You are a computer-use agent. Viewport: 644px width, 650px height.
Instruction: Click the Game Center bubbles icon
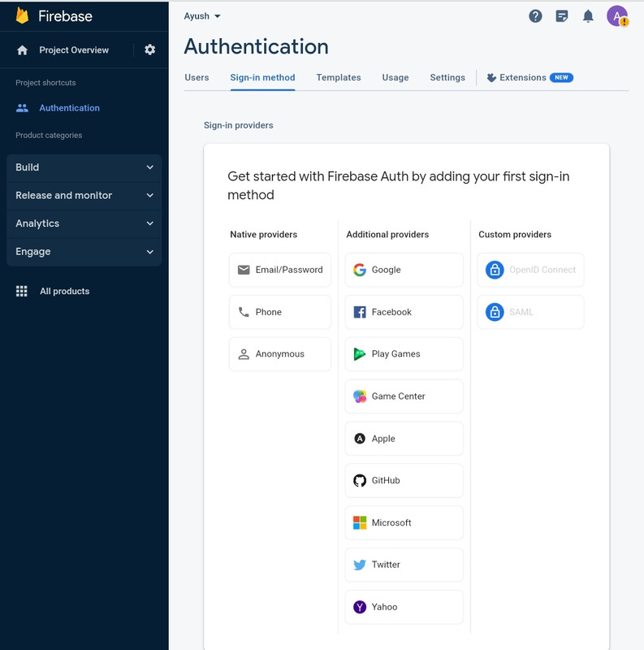[x=360, y=396]
